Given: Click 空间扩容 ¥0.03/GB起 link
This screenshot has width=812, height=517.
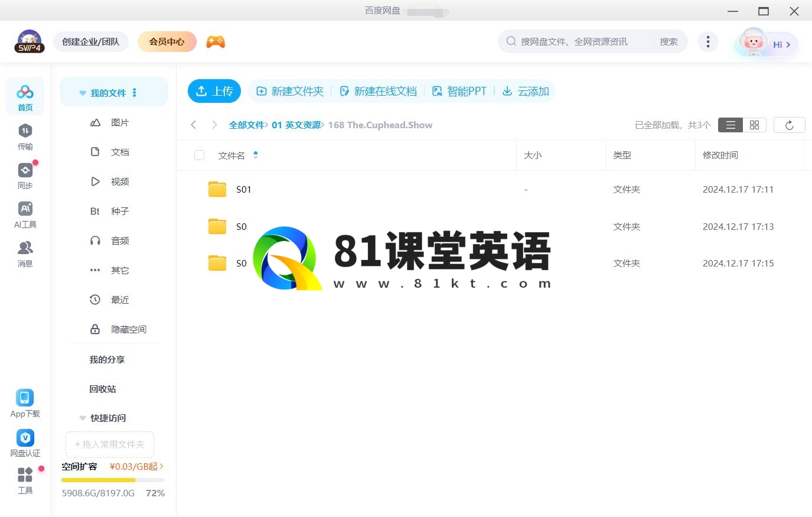Looking at the screenshot, I should (113, 467).
